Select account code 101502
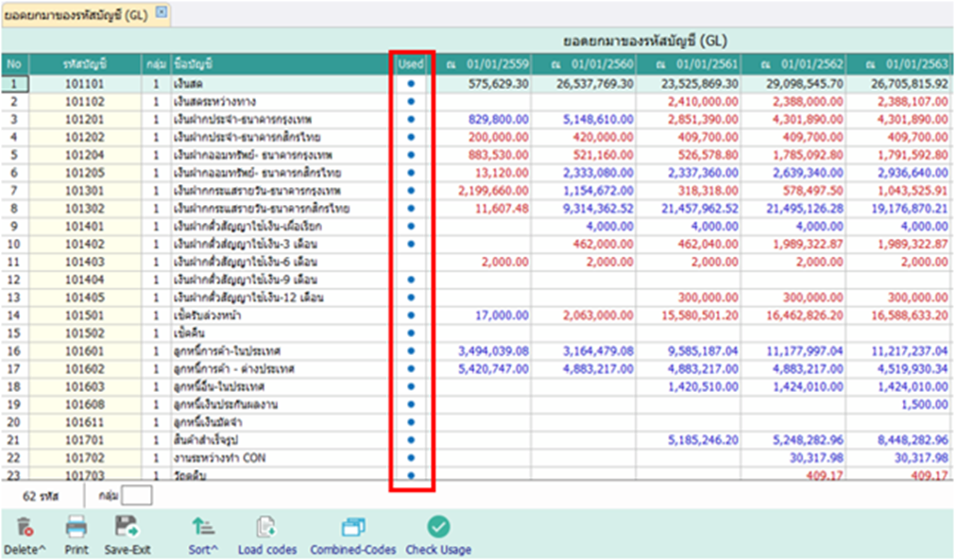This screenshot has height=560, width=955. tap(85, 333)
